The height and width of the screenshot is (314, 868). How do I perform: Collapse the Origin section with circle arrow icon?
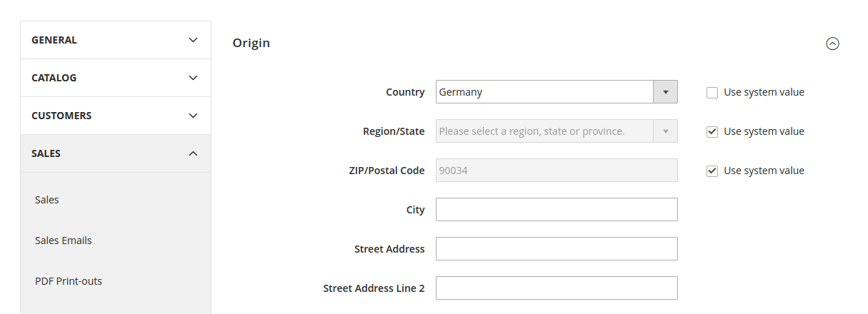(x=832, y=44)
